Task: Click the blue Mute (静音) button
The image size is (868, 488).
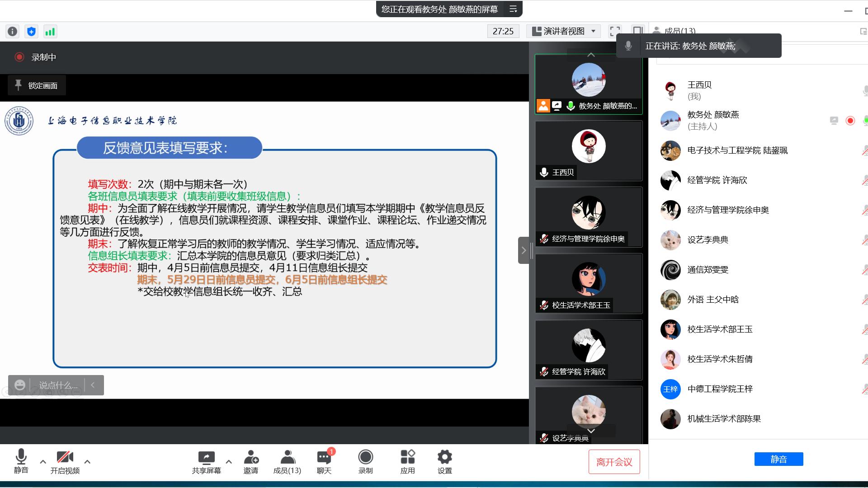Action: [778, 459]
